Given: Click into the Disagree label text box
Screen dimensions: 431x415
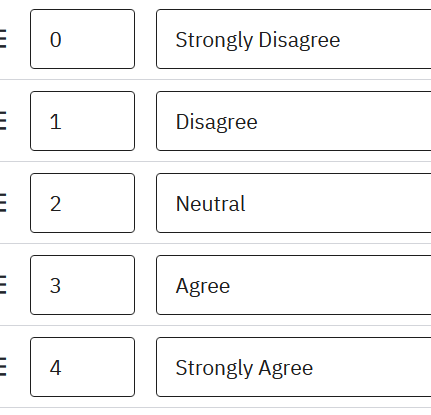Looking at the screenshot, I should click(293, 121).
